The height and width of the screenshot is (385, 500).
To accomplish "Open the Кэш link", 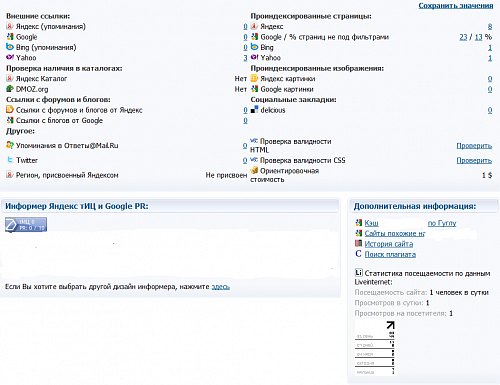I will [371, 223].
